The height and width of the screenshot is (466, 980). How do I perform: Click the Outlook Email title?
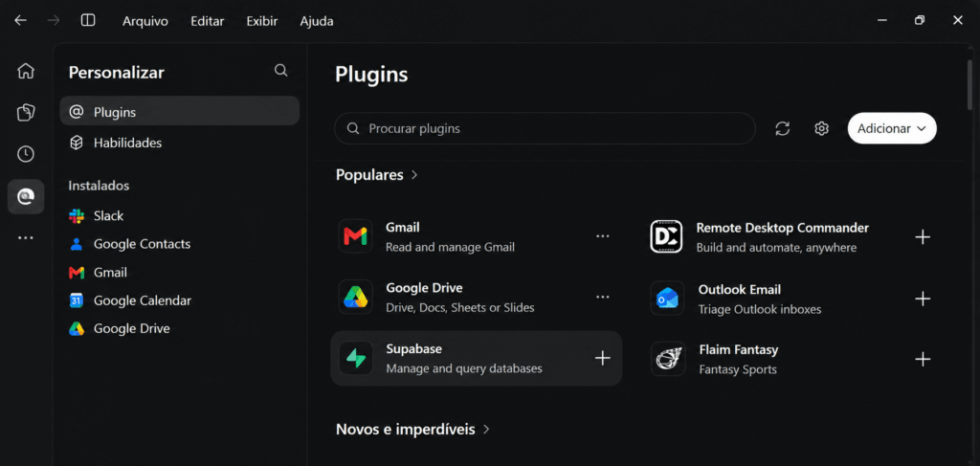(740, 289)
